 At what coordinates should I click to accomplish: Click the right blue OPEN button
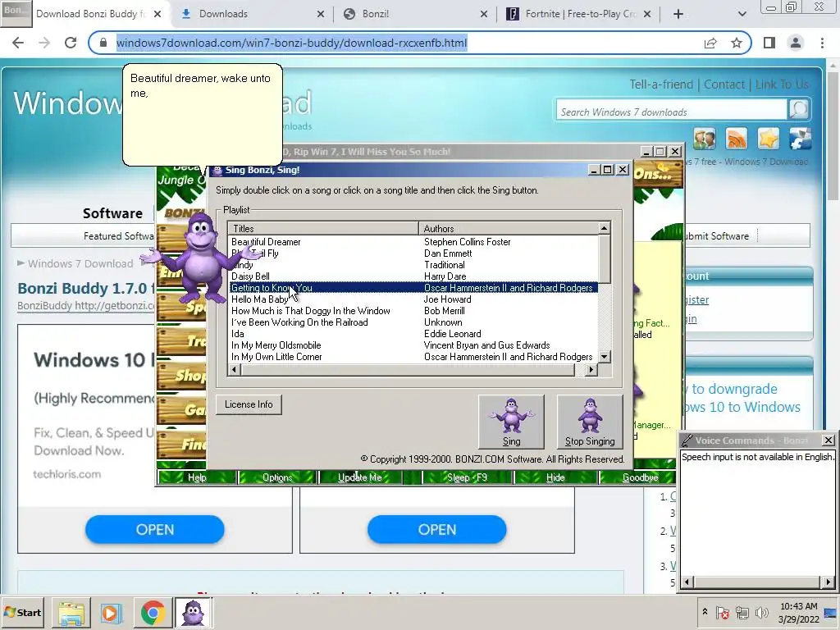436,530
